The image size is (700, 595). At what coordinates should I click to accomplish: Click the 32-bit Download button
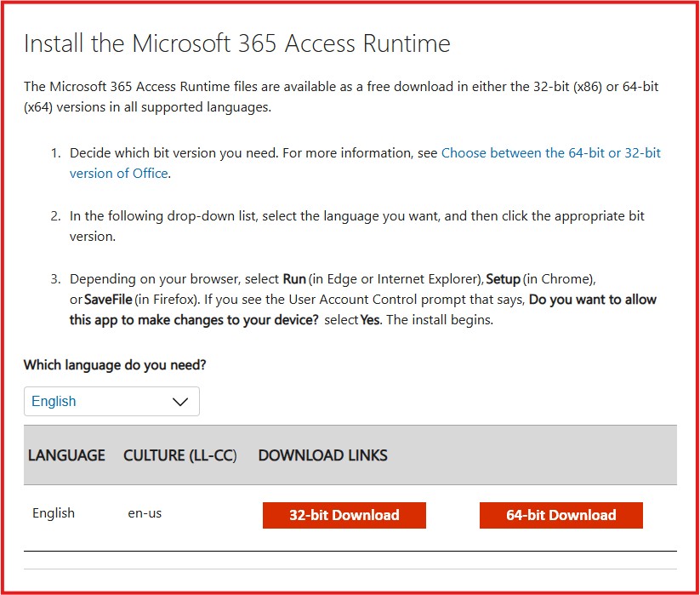pos(344,515)
